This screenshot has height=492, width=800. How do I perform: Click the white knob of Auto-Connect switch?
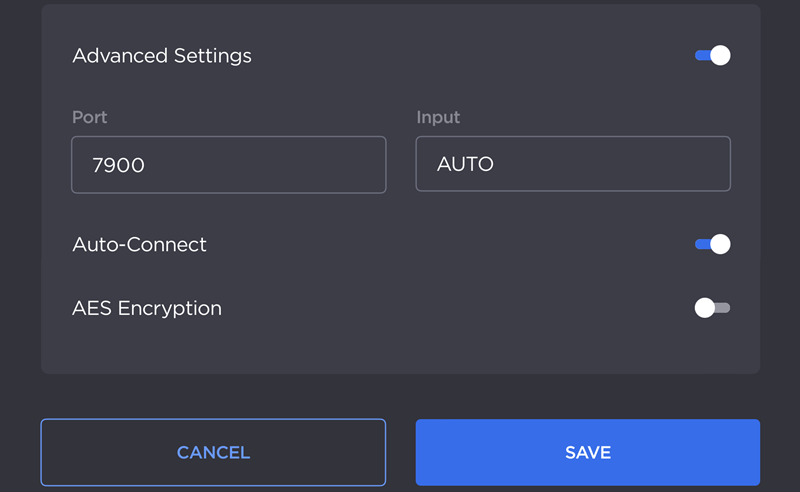coord(720,244)
